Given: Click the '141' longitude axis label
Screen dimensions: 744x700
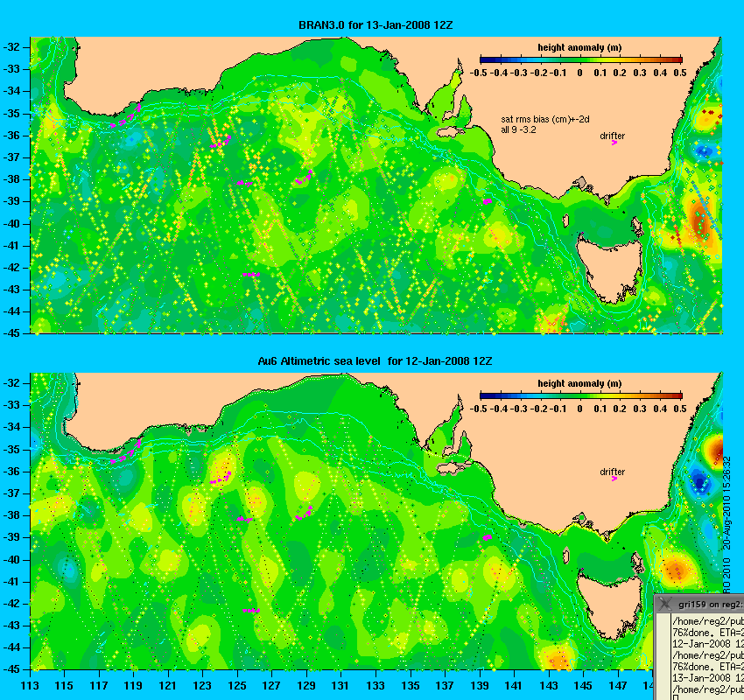Looking at the screenshot, I should tap(514, 686).
